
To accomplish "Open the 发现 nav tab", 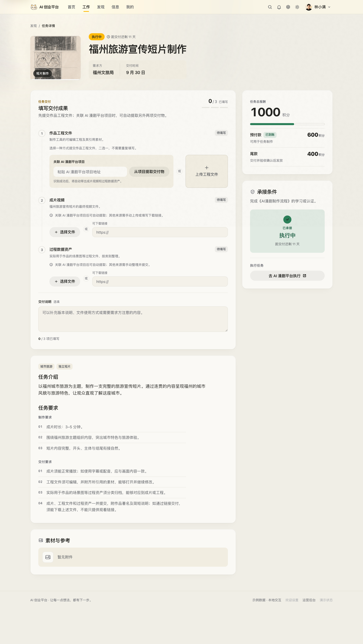I will [101, 7].
